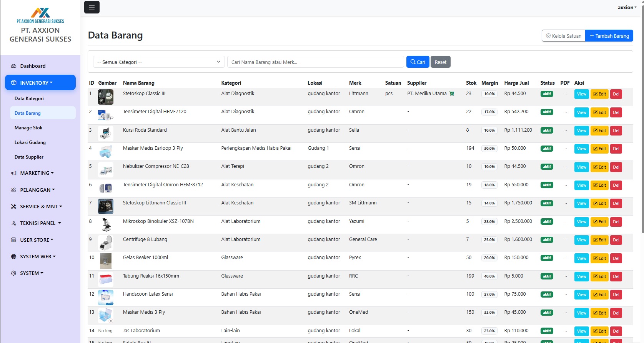Go to Manage Stok page
This screenshot has height=343, width=644.
point(43,128)
